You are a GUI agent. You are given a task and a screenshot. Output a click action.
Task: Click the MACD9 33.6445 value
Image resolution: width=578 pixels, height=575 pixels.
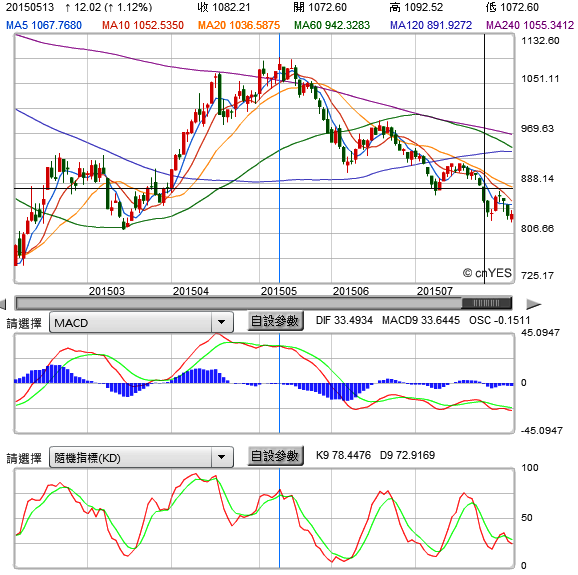click(x=421, y=320)
